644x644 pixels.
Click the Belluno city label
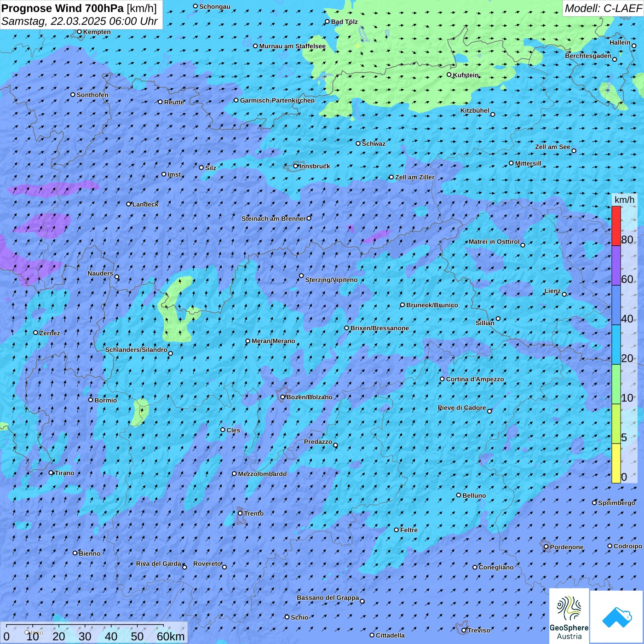tap(474, 495)
